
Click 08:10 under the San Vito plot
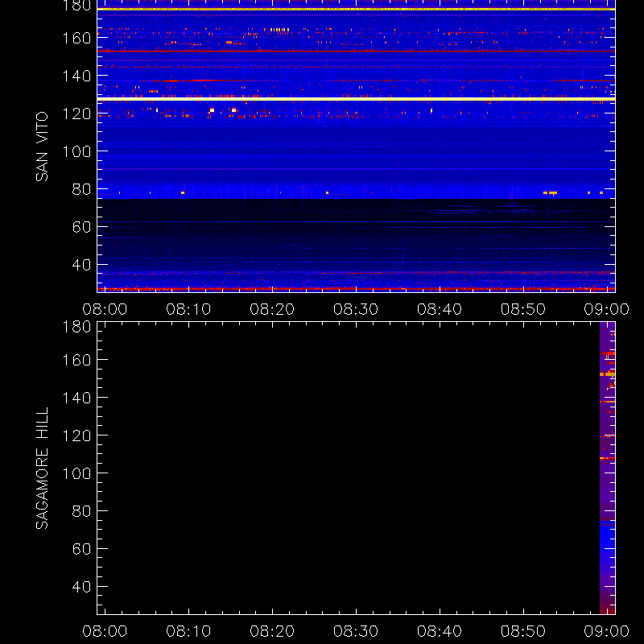click(x=188, y=309)
